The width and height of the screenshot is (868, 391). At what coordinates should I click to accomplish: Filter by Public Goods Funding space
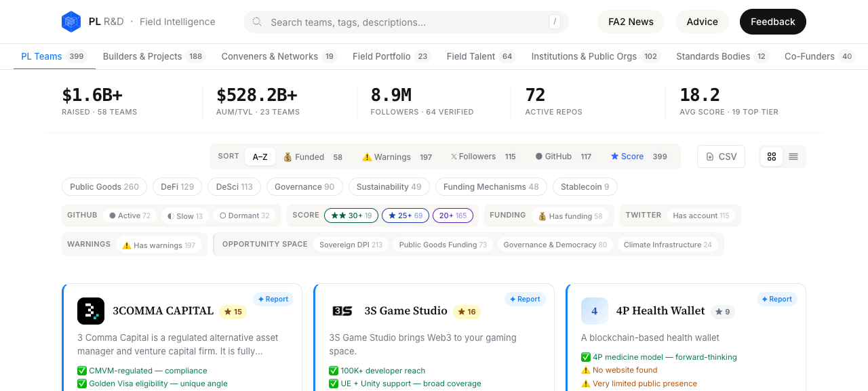click(x=443, y=245)
